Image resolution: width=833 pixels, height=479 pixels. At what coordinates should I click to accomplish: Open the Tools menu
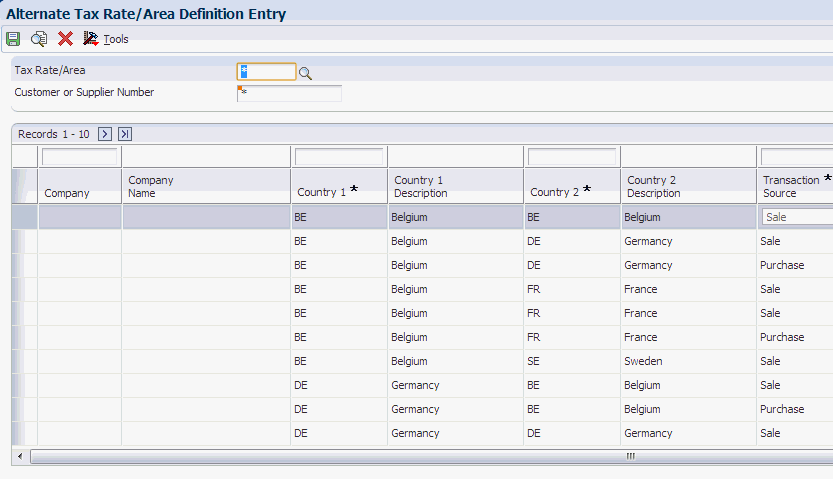coord(116,40)
